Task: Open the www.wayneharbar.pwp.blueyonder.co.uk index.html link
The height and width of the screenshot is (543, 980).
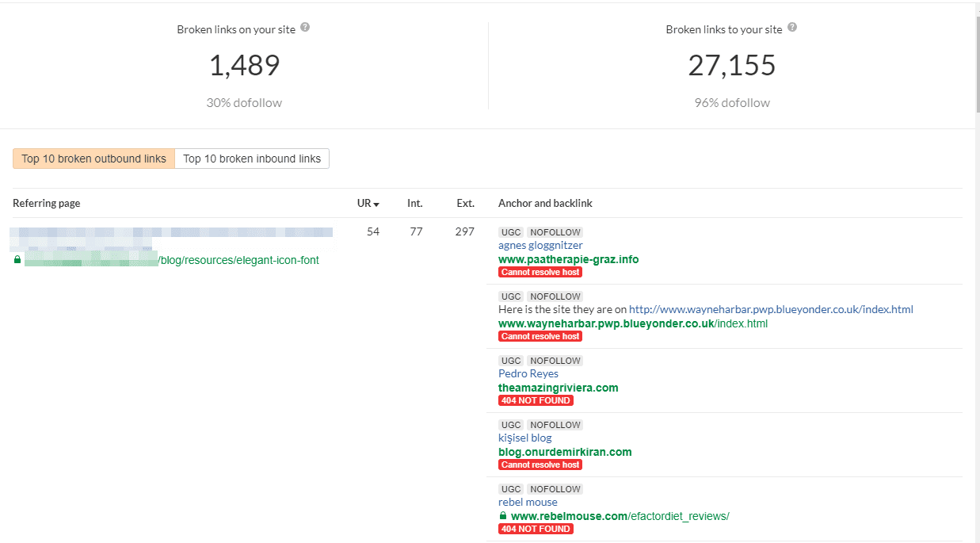Action: [x=631, y=323]
